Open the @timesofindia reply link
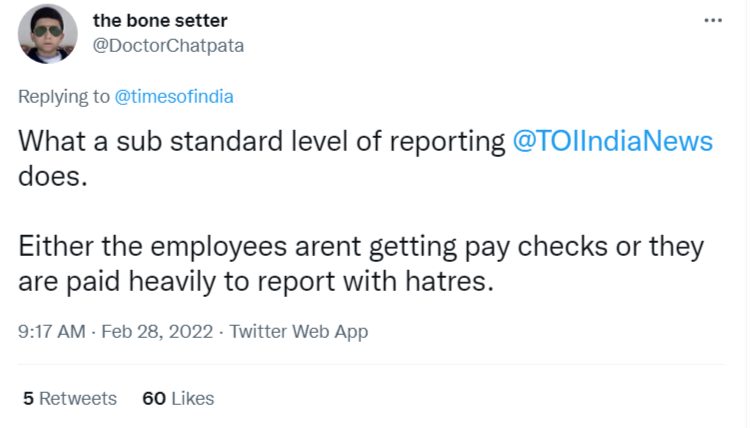The image size is (750, 428). tap(173, 97)
